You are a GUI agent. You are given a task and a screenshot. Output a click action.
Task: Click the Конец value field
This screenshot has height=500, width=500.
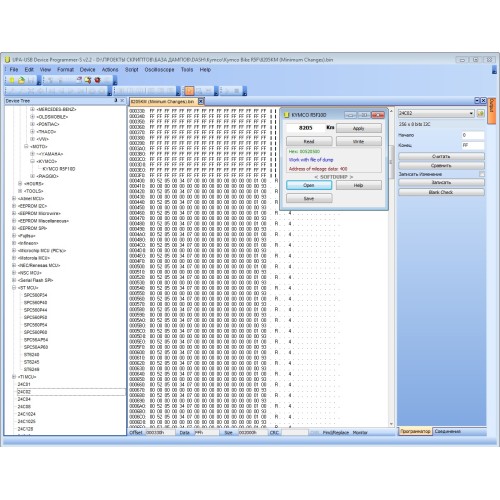pyautogui.click(x=473, y=145)
